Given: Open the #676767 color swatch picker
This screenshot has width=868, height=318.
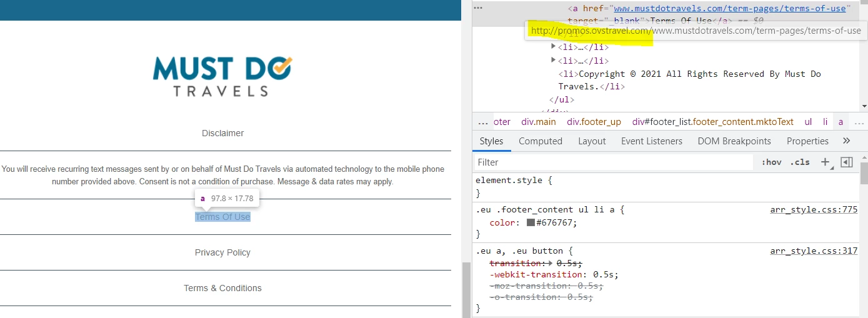Looking at the screenshot, I should point(531,222).
